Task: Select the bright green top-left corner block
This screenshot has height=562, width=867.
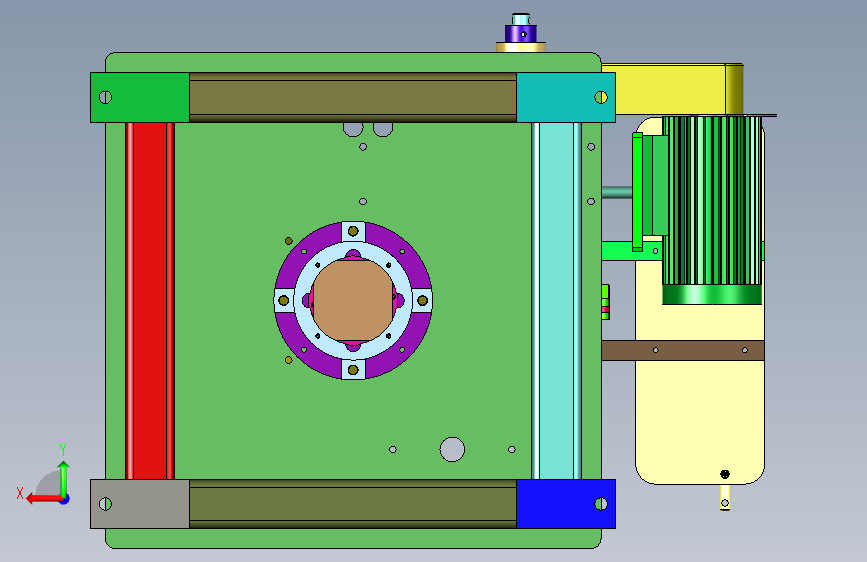Action: (x=140, y=97)
